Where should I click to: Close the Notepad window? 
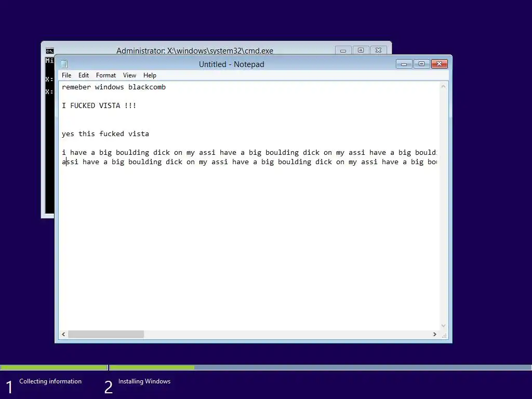(440, 64)
